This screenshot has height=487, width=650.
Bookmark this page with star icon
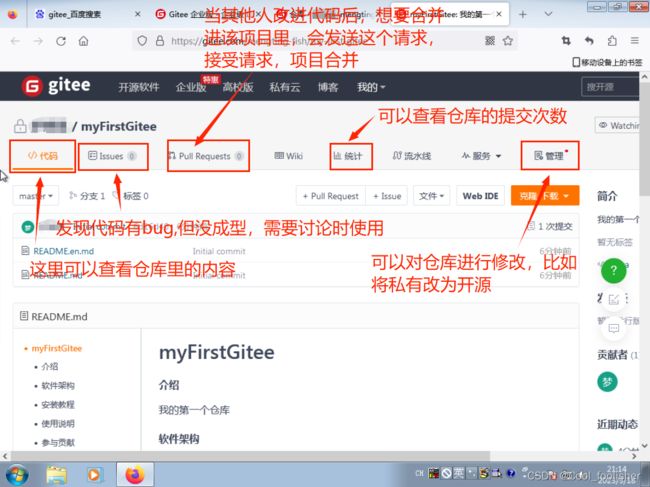pyautogui.click(x=508, y=40)
